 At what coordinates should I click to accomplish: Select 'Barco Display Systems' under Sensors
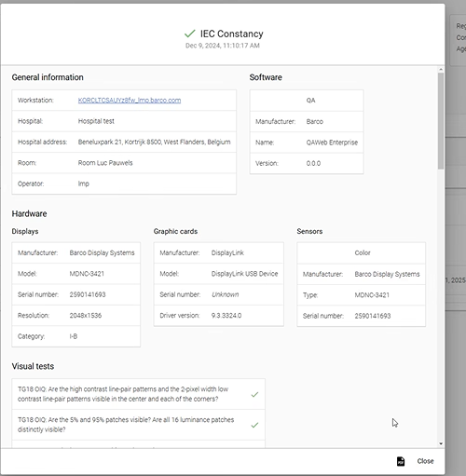387,274
